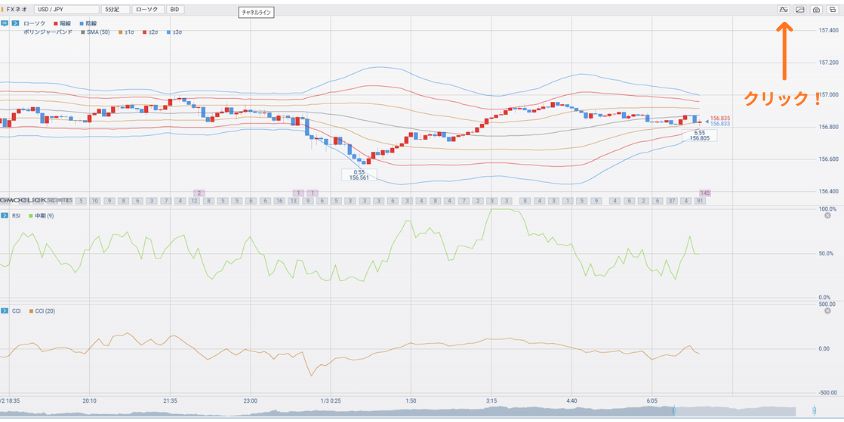Click the chart navigator slider handle at bottom

674,410
